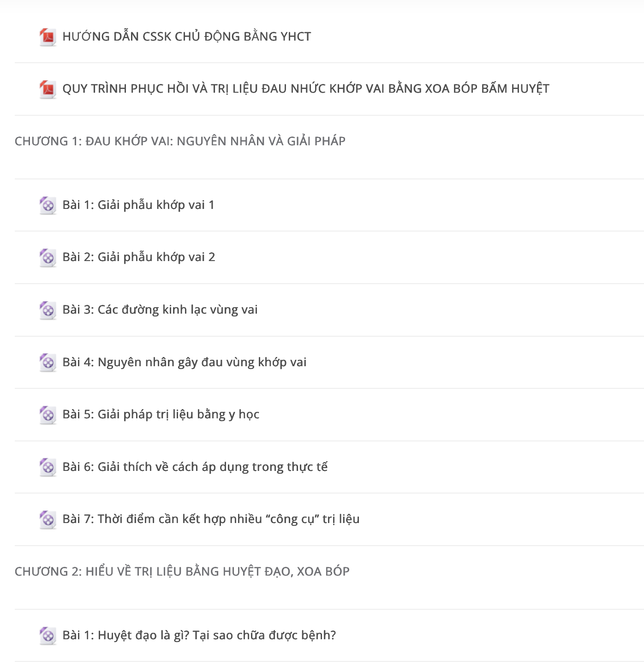Viewport: 644px width, 666px height.
Task: Select Bài 5: Giải pháp trị liệu bằng y học
Action: pyautogui.click(x=161, y=414)
